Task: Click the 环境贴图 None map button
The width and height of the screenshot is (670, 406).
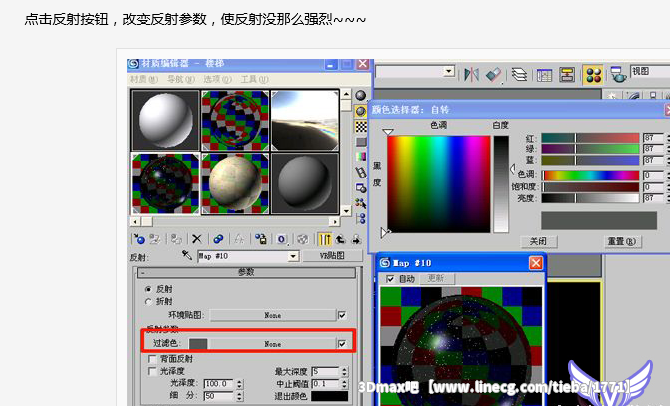Action: tap(273, 315)
